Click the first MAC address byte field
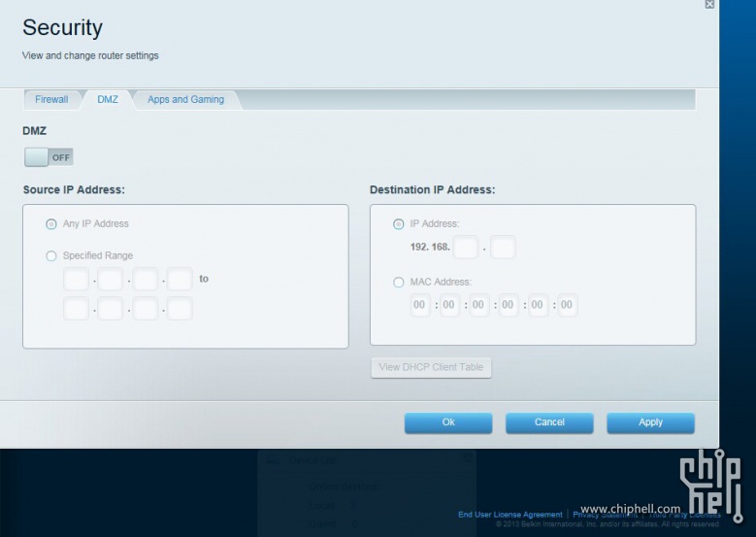Image resolution: width=756 pixels, height=537 pixels. tap(420, 305)
